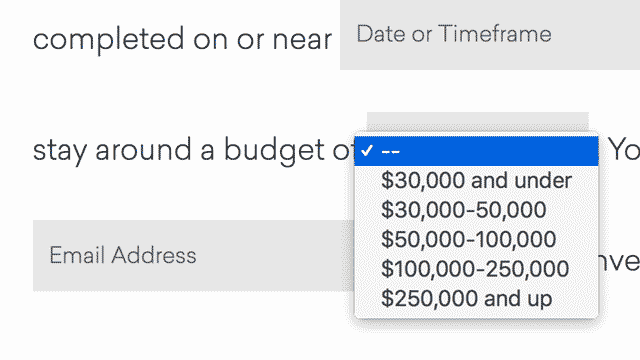Click the word "stay" in budget sentence
The height and width of the screenshot is (360, 640).
60,151
